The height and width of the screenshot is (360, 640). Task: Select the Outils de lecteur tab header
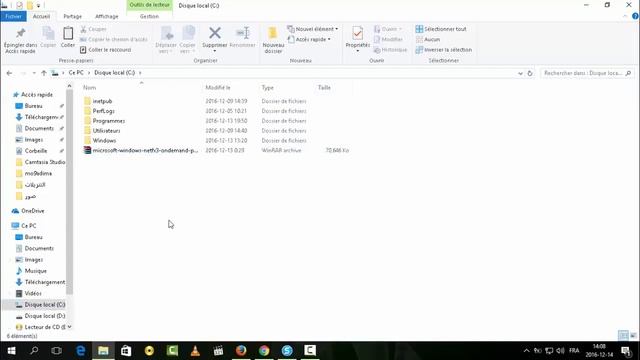149,5
